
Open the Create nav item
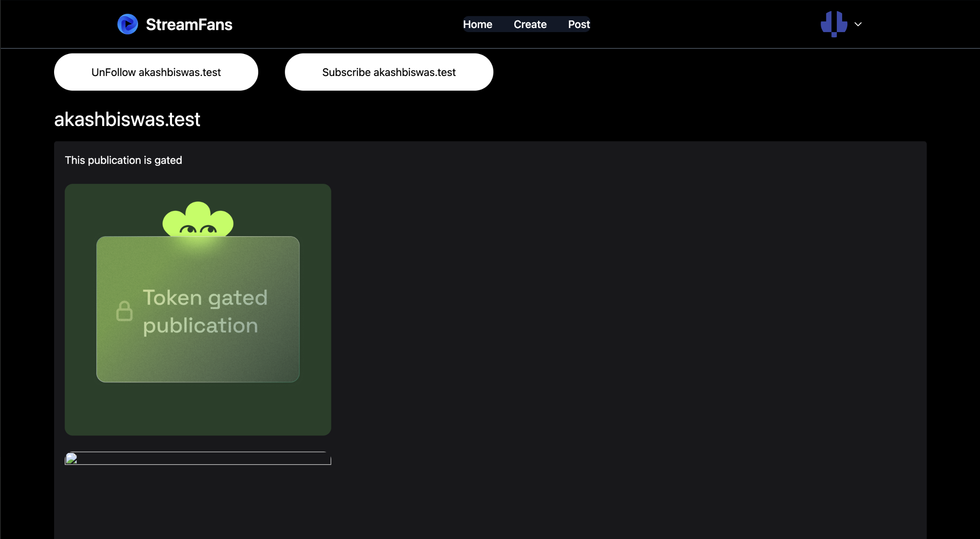tap(530, 24)
